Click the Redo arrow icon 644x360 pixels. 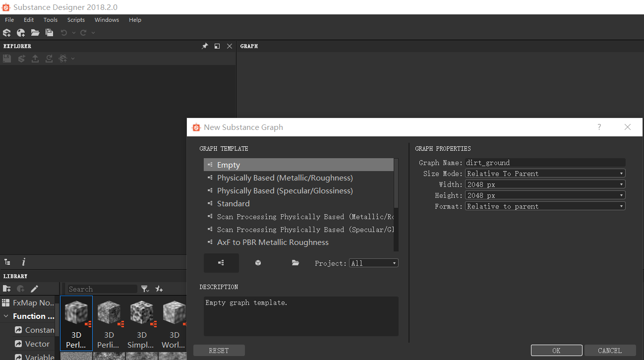[x=83, y=33]
